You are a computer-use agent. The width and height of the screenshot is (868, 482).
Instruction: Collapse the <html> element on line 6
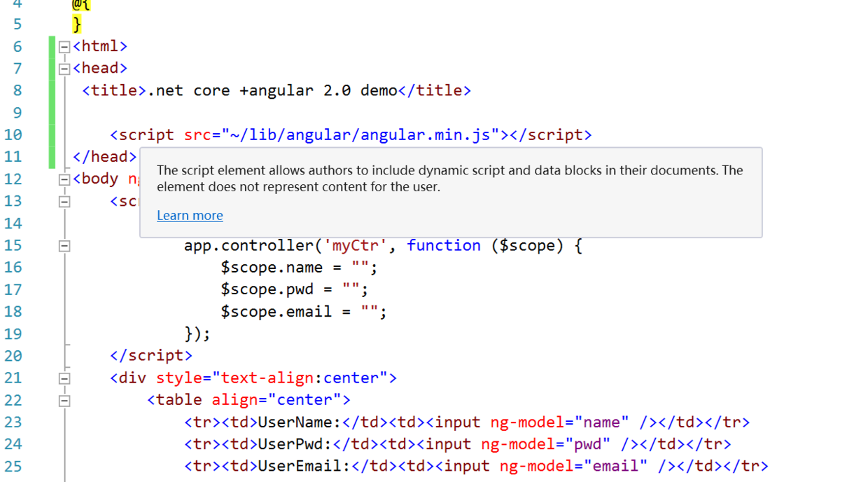coord(64,47)
